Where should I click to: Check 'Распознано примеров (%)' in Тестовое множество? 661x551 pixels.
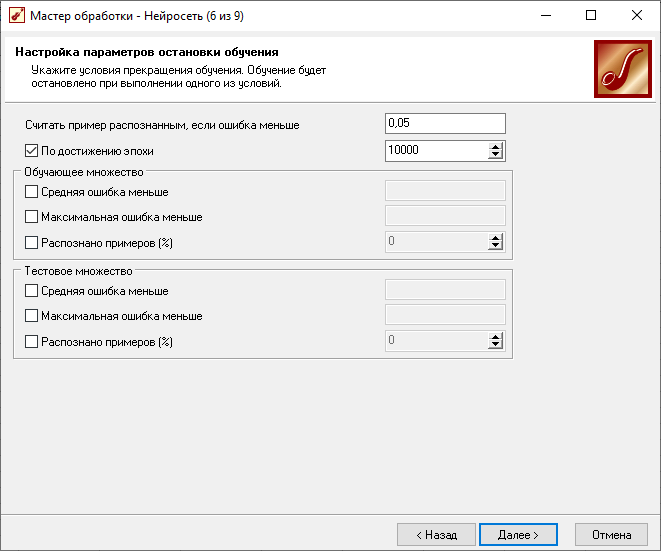pyautogui.click(x=32, y=341)
